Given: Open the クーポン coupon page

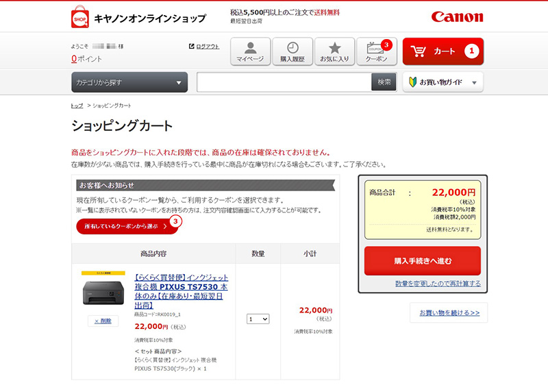Looking at the screenshot, I should pyautogui.click(x=377, y=51).
